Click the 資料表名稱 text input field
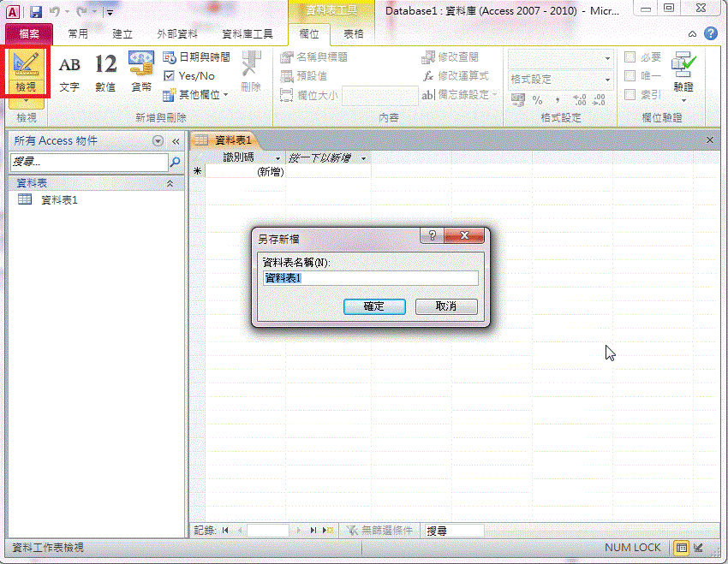This screenshot has width=728, height=564. click(x=370, y=278)
